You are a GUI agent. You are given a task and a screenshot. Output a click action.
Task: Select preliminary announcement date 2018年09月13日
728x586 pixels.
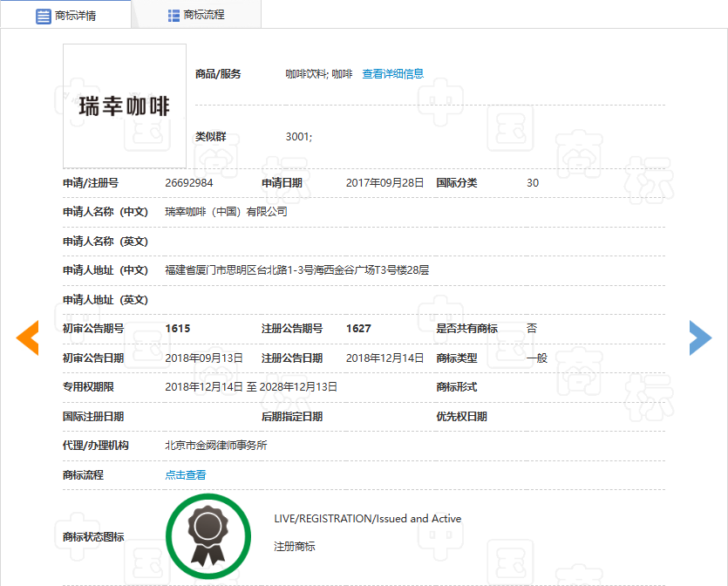click(x=204, y=358)
